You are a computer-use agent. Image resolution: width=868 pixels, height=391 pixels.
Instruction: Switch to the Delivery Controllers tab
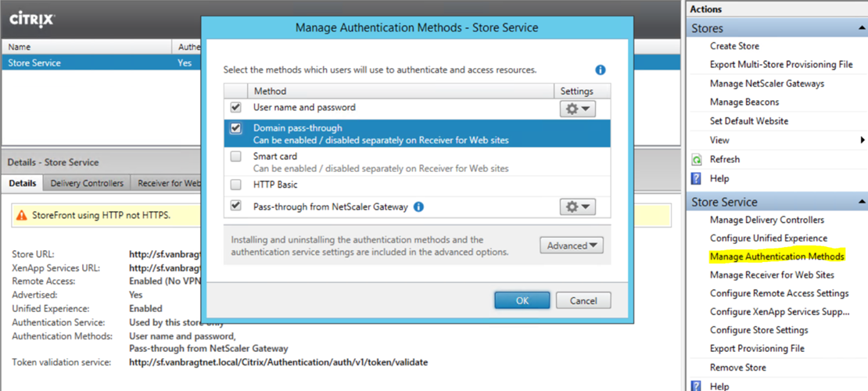[x=87, y=183]
